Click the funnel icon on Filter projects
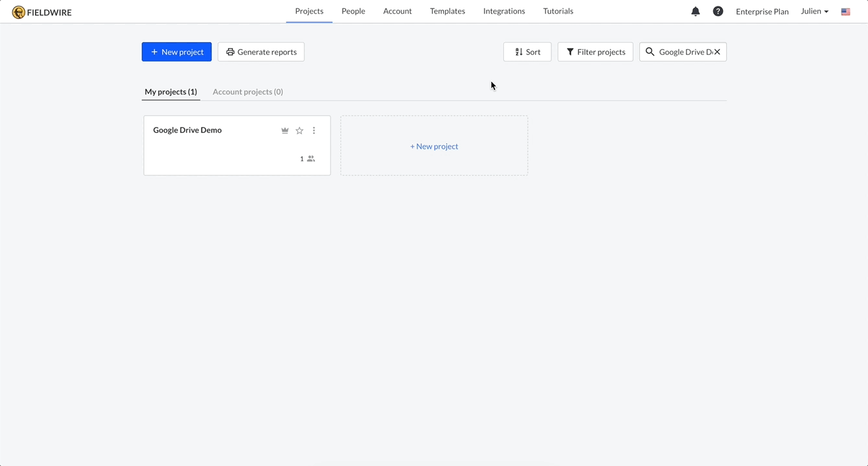Viewport: 868px width, 466px height. (570, 52)
